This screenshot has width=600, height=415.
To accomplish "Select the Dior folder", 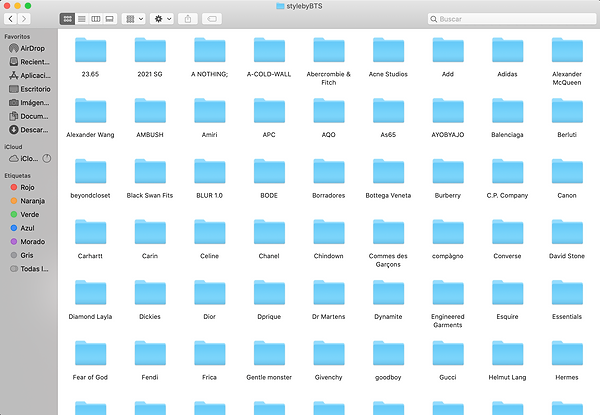I will (x=210, y=293).
